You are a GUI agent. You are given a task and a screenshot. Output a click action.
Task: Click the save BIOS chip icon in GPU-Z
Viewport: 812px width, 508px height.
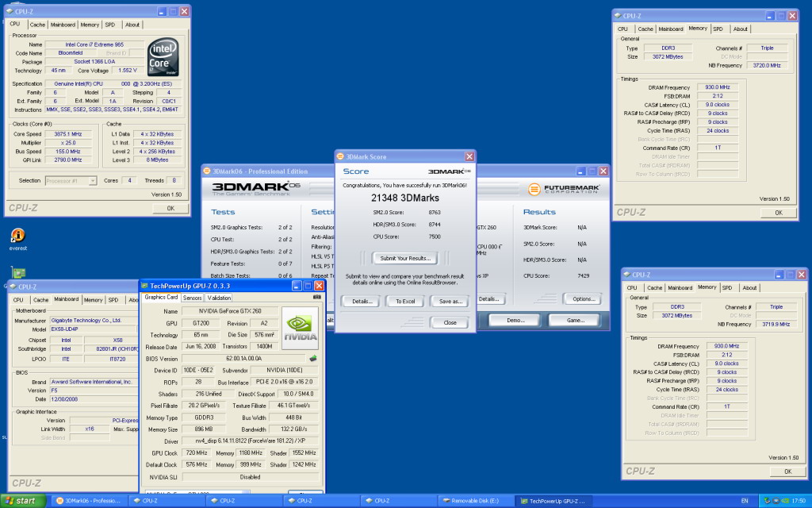[312, 358]
